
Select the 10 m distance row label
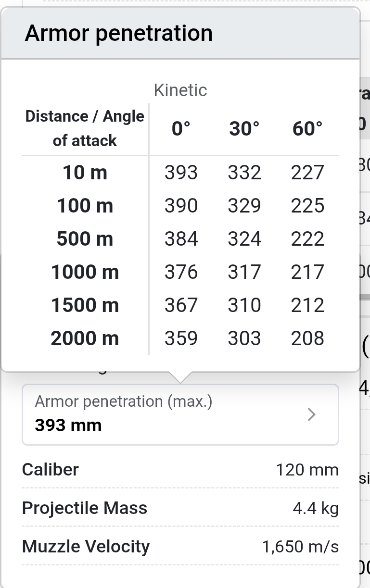click(85, 173)
